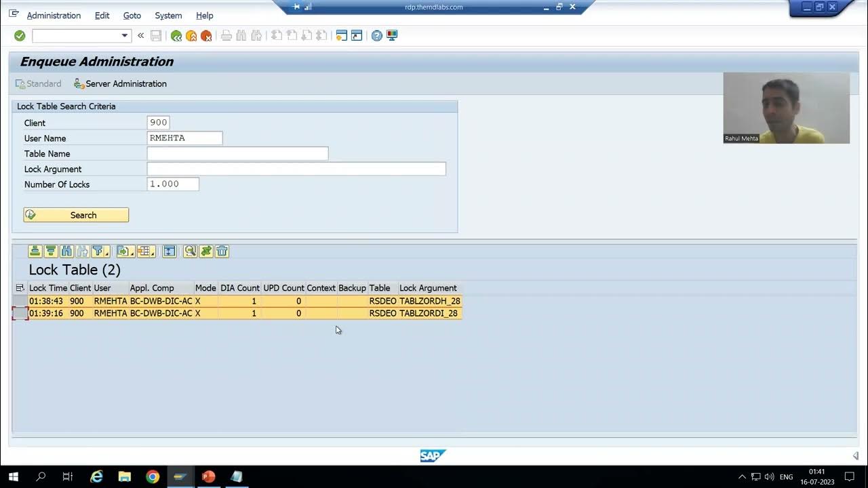Launch Internet Explorer from the taskbar
Screen dimensions: 868x488
[97, 476]
